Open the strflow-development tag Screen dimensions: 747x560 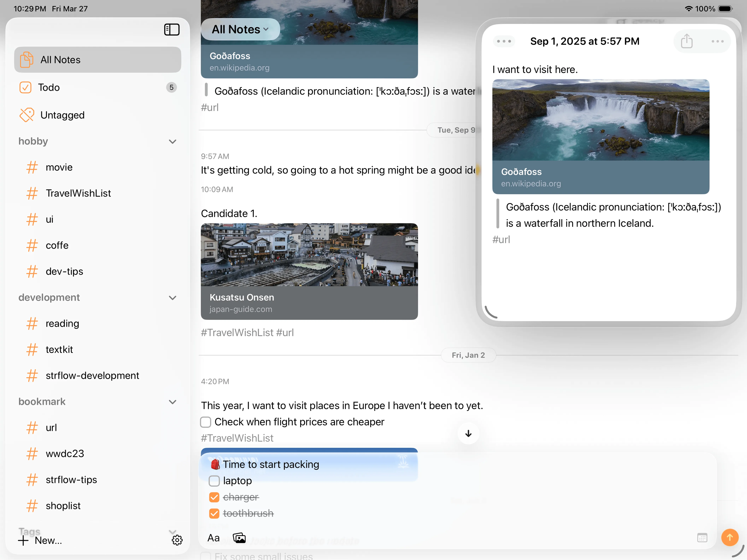[x=98, y=375]
